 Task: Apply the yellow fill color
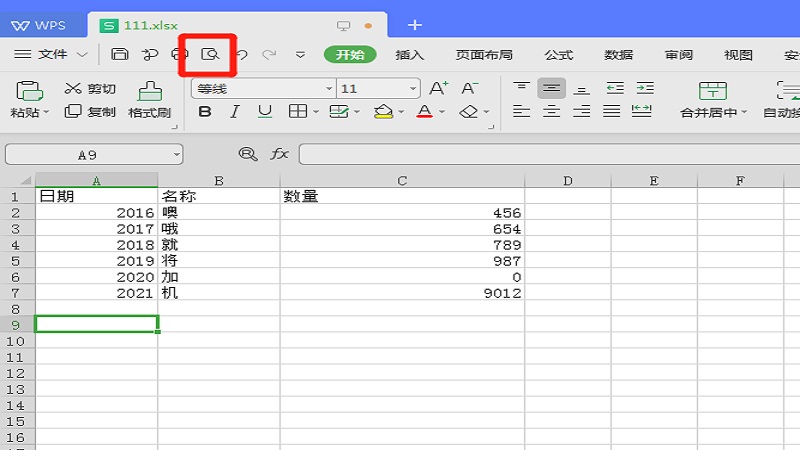click(383, 111)
